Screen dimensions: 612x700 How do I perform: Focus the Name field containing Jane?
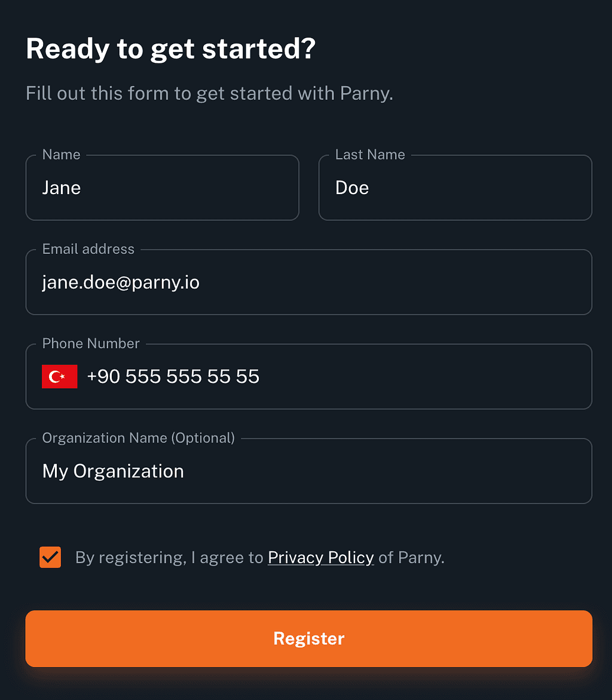(x=162, y=188)
